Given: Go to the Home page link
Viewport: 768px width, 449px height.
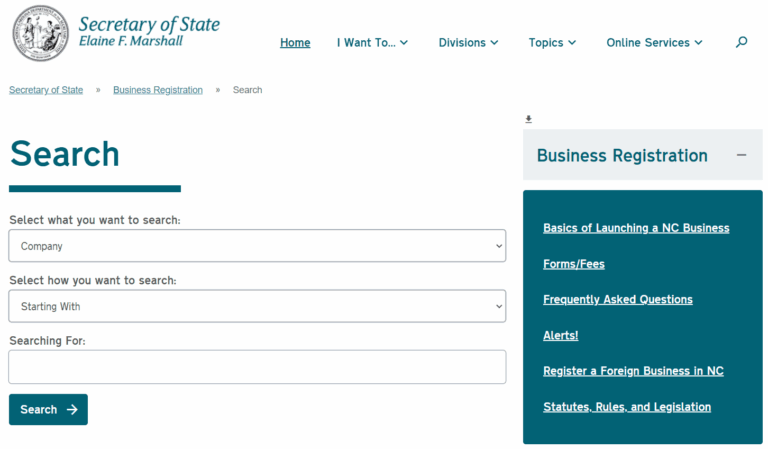Looking at the screenshot, I should click(295, 43).
